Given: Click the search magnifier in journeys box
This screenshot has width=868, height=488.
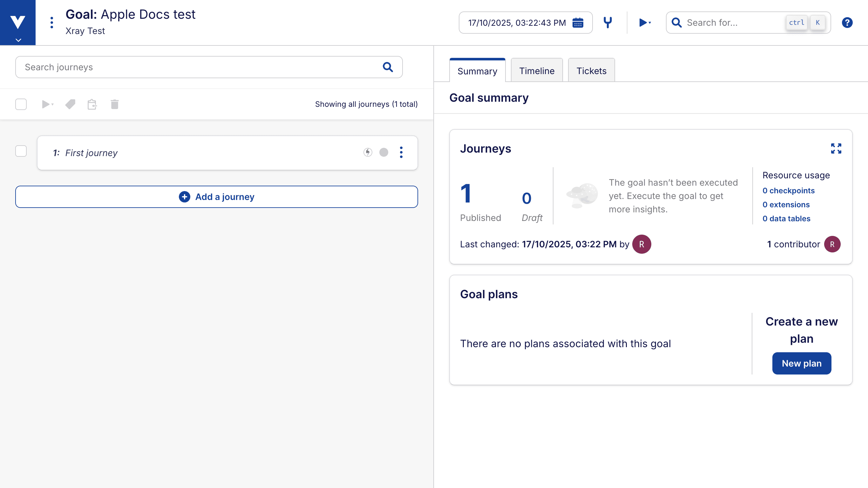Looking at the screenshot, I should [x=388, y=67].
